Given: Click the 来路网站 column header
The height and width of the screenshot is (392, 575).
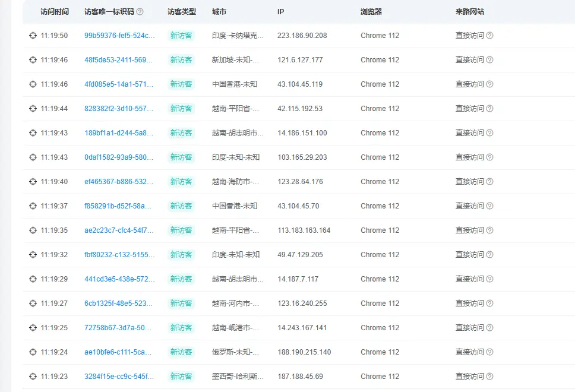Looking at the screenshot, I should (470, 12).
